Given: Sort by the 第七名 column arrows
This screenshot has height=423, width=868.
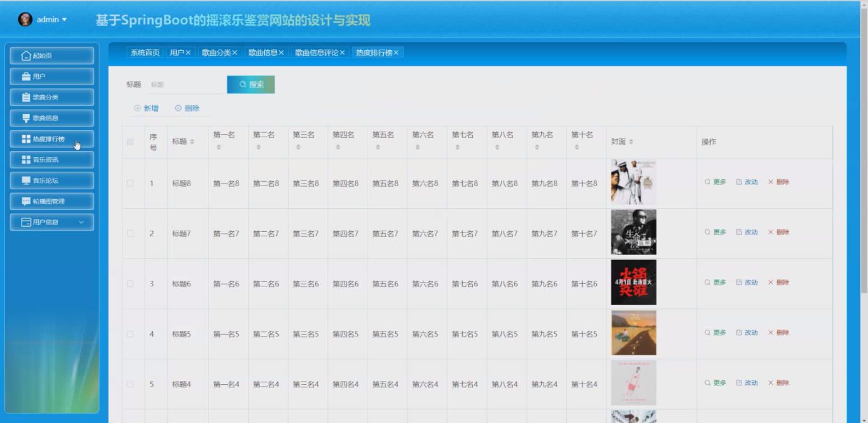Looking at the screenshot, I should pyautogui.click(x=458, y=147).
